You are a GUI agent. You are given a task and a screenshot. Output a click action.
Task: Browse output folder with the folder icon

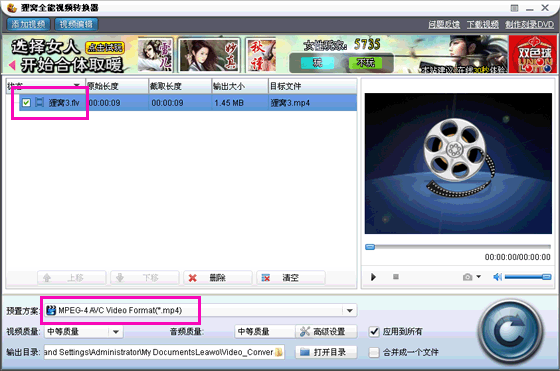coord(279,352)
